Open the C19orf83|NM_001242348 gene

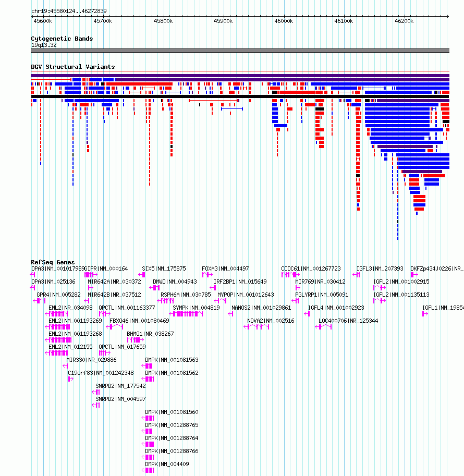(101, 373)
